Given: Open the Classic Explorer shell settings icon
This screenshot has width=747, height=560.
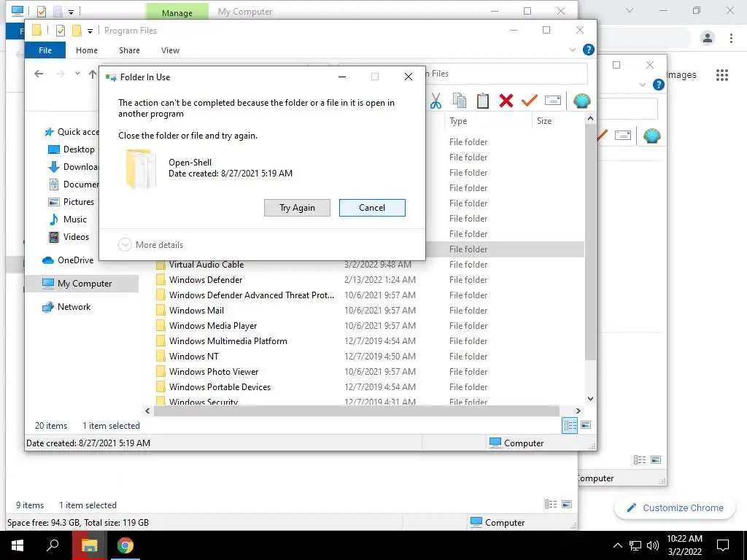Looking at the screenshot, I should 581,101.
